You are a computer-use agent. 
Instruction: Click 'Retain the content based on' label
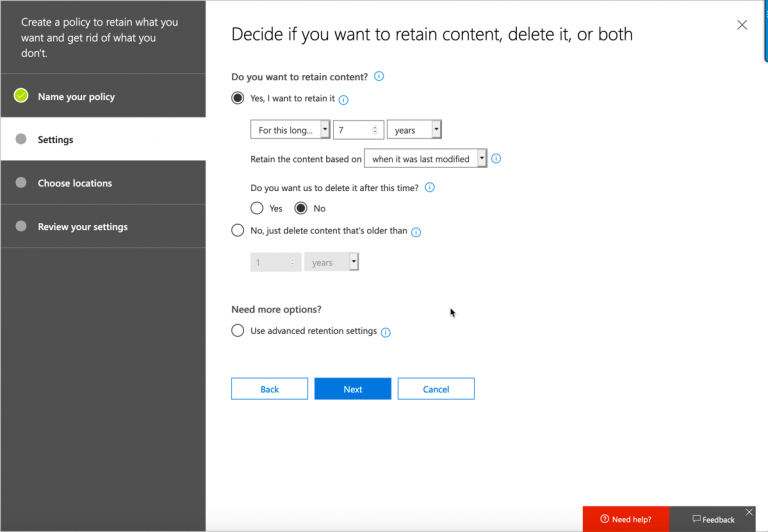tap(306, 159)
